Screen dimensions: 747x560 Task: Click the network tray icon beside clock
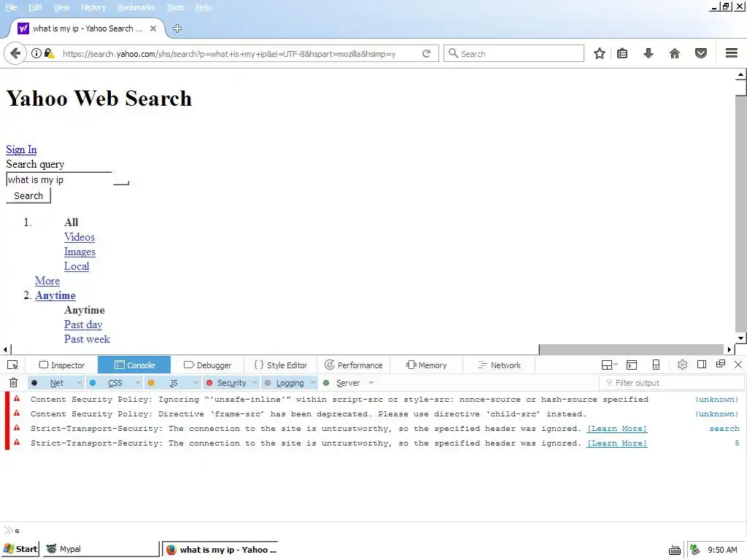coord(695,550)
